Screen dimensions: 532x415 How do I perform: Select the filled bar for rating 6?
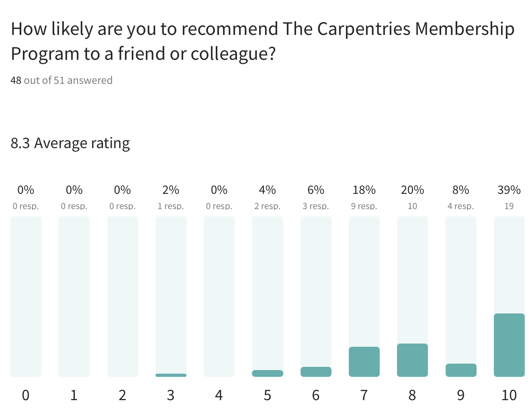316,372
